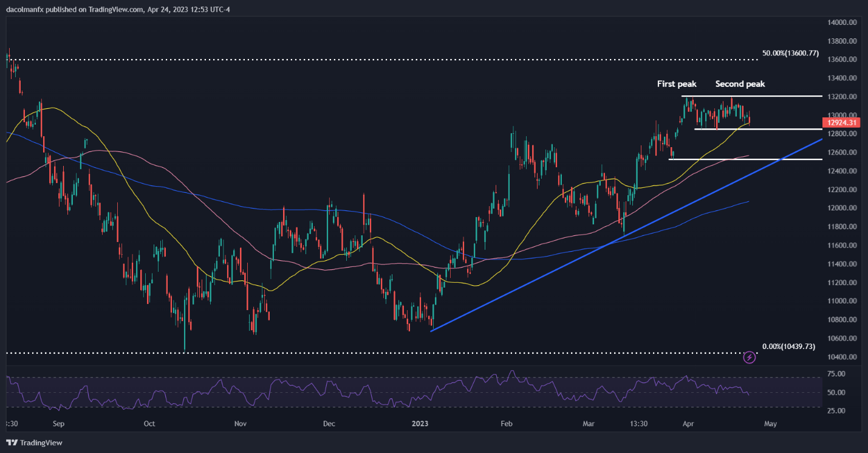The height and width of the screenshot is (453, 868).
Task: Click the Nov label on time axis
Action: click(241, 423)
